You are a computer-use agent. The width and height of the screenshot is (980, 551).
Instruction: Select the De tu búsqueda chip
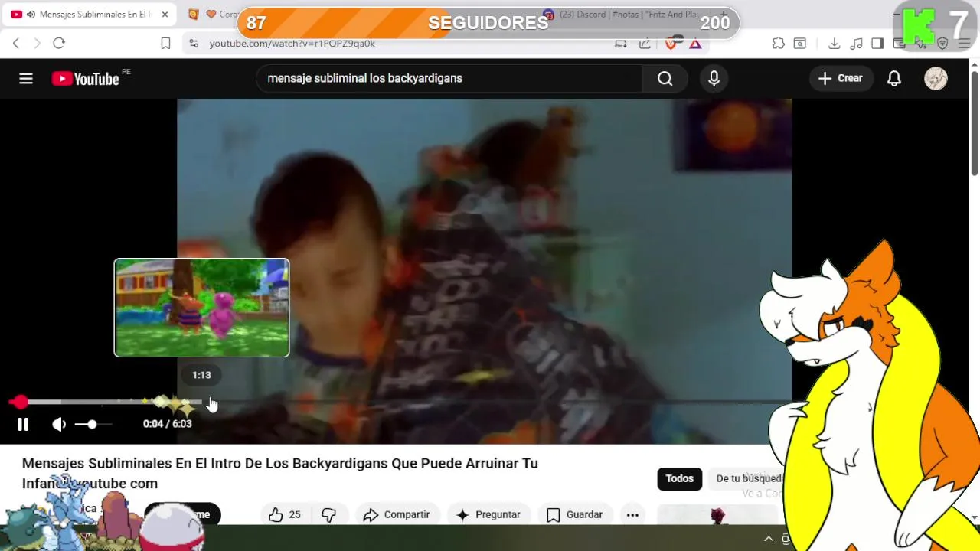tap(748, 478)
